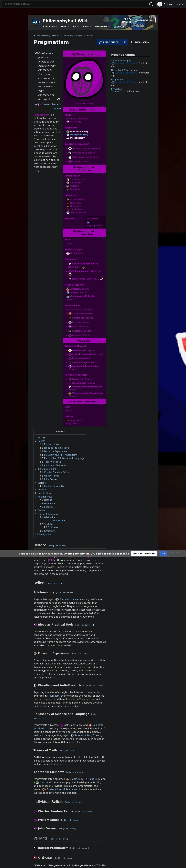
Task: Expand the Ethical Pragmatism entry
Action: (x=99, y=354)
